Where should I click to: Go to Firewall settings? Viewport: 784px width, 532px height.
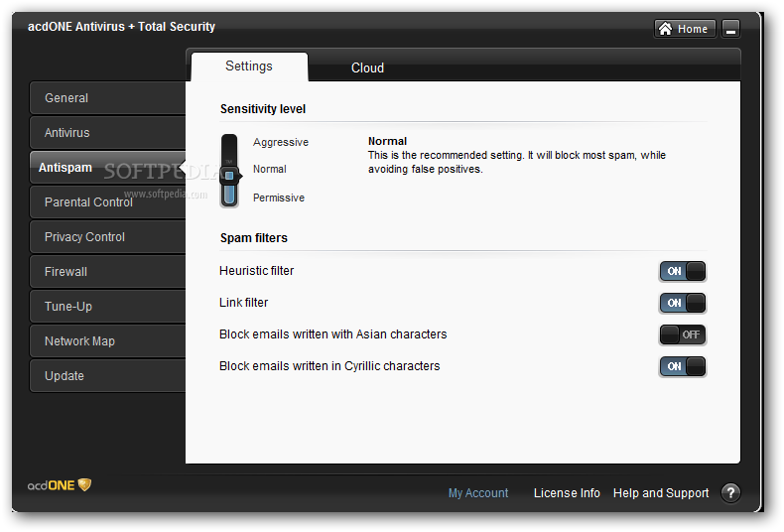coord(107,272)
